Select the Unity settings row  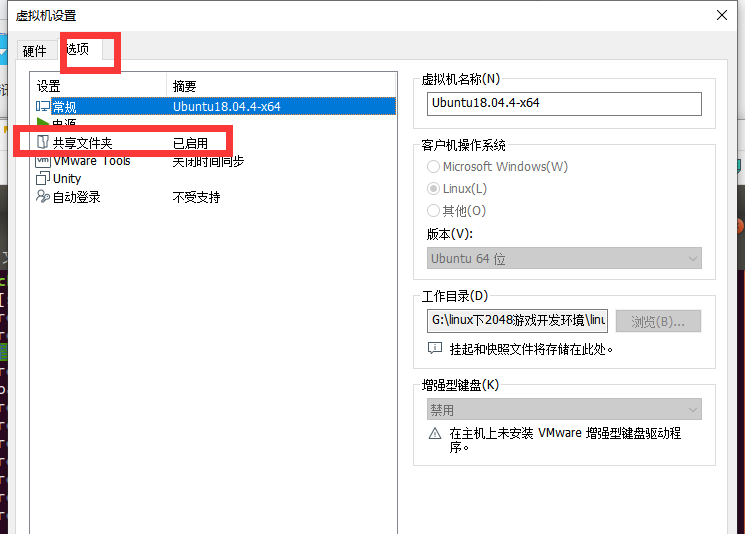click(x=215, y=179)
